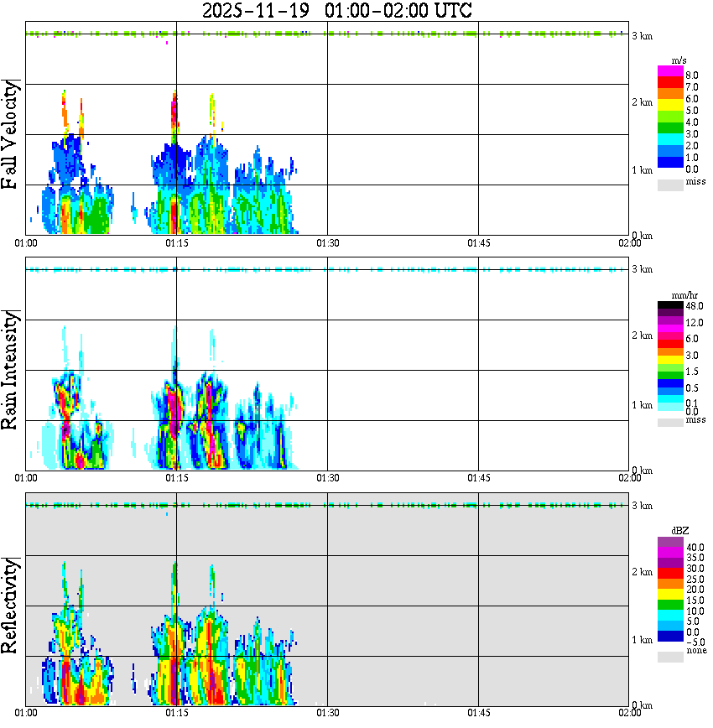Viewport: 713px width, 728px height.
Task: Pick the red swatch in Rain Intensity legend
Action: [670, 344]
